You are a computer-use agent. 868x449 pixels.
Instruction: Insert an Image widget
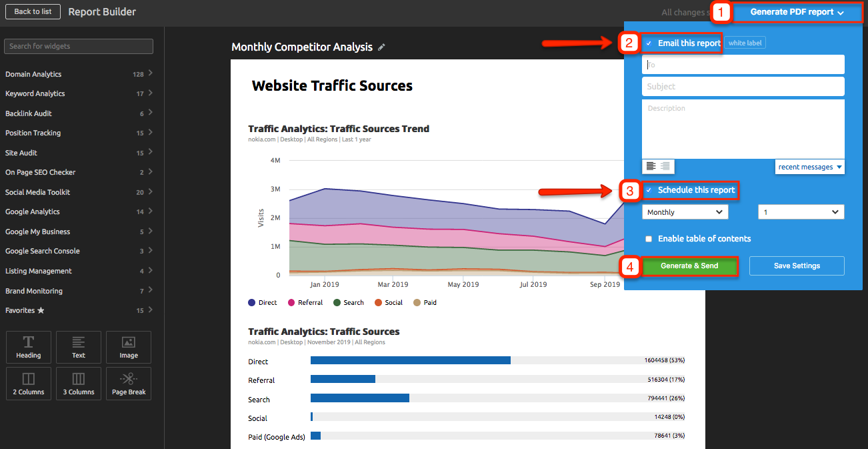tap(129, 347)
